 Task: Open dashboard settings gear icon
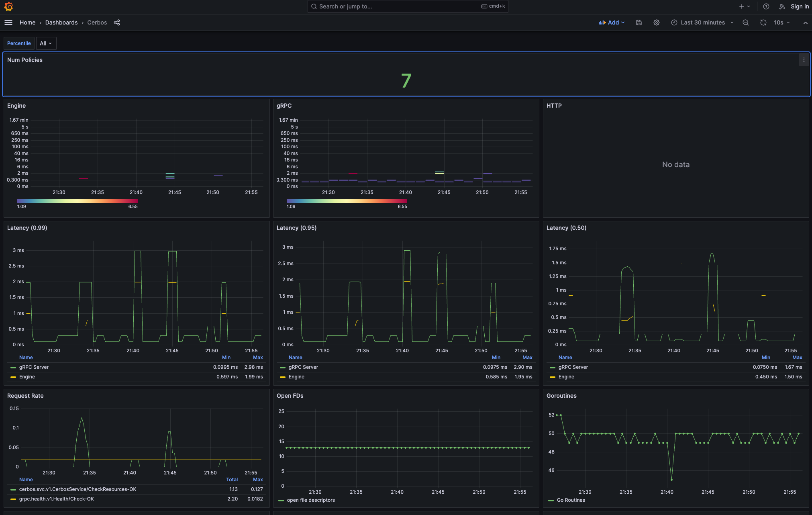[x=657, y=22]
